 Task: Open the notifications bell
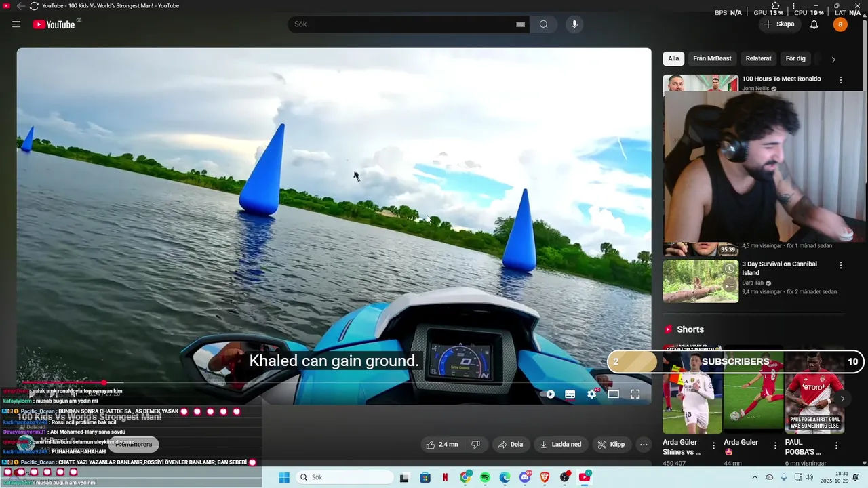click(x=814, y=24)
